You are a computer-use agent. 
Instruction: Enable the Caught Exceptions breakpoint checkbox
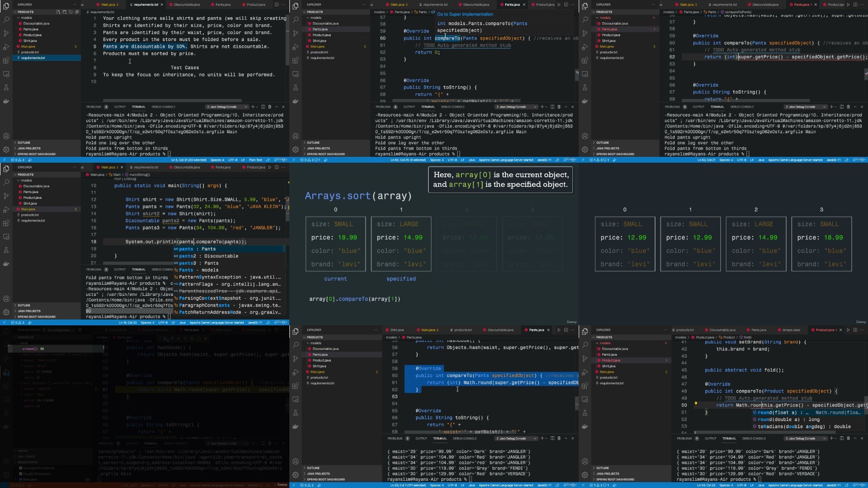pos(21,474)
